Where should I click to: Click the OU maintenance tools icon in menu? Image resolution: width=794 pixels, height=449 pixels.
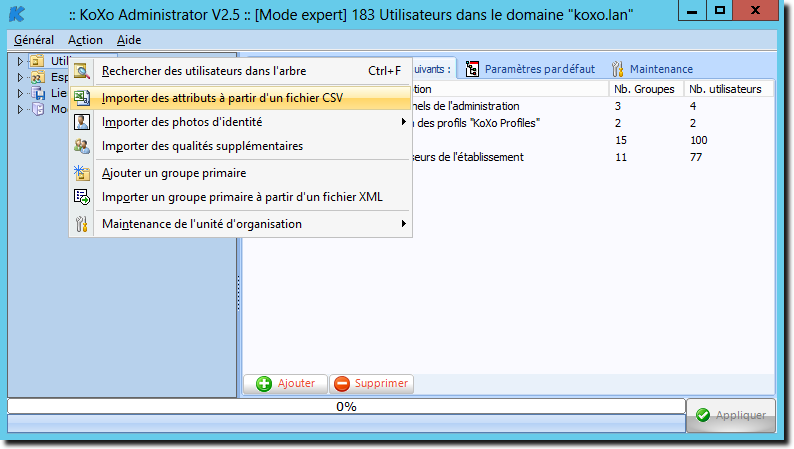pos(82,224)
